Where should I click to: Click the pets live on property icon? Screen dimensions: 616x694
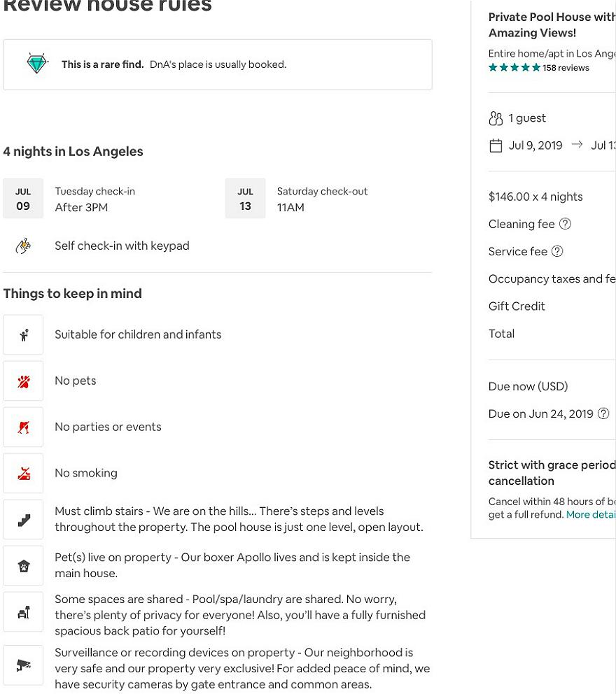(24, 566)
